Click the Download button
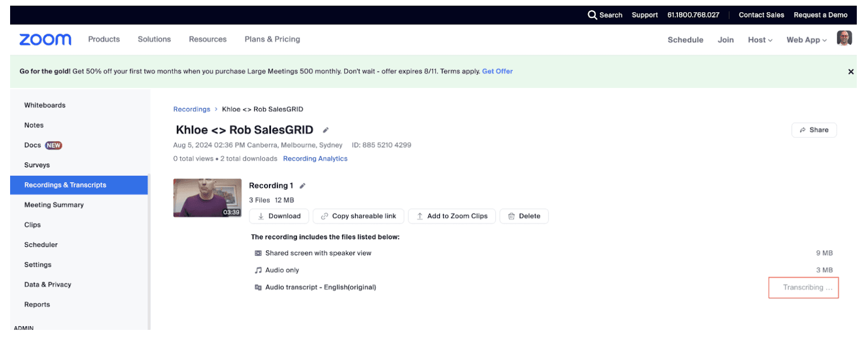 [x=279, y=216]
